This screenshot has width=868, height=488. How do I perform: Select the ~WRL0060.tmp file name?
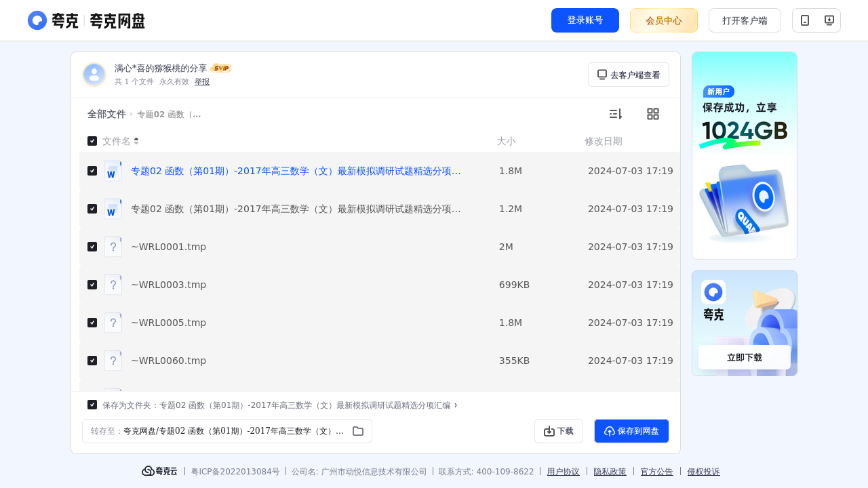(168, 361)
